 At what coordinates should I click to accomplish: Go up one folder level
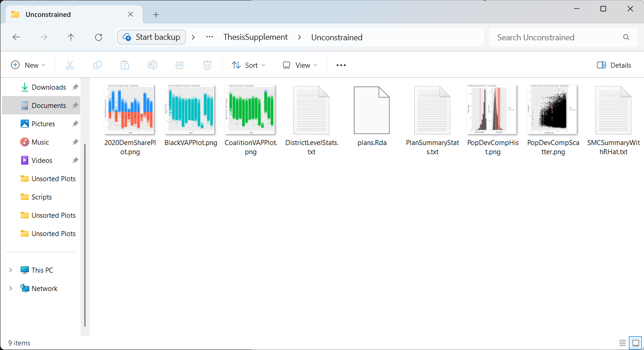point(71,37)
